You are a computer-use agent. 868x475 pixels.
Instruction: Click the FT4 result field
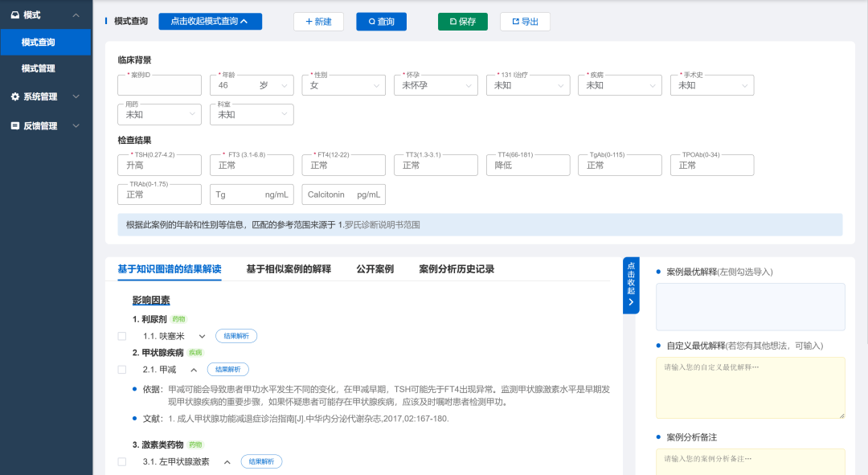344,166
